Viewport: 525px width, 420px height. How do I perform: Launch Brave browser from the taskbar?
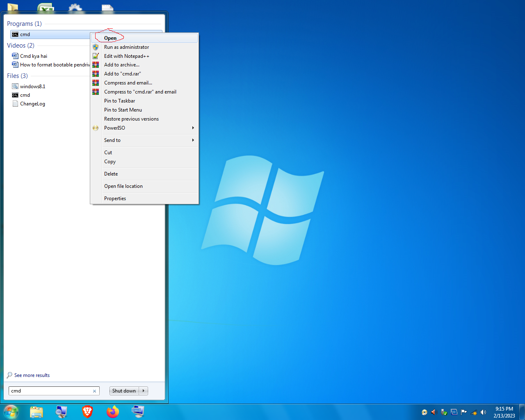[87, 412]
